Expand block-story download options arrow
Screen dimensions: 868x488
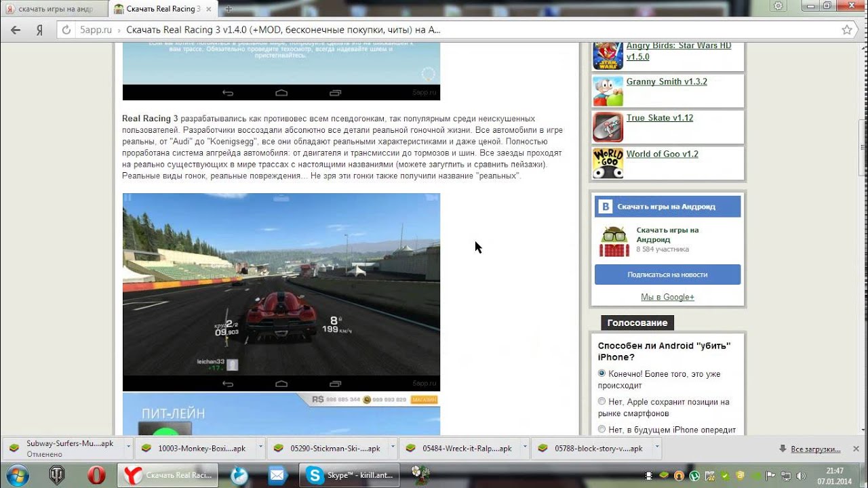(656, 447)
